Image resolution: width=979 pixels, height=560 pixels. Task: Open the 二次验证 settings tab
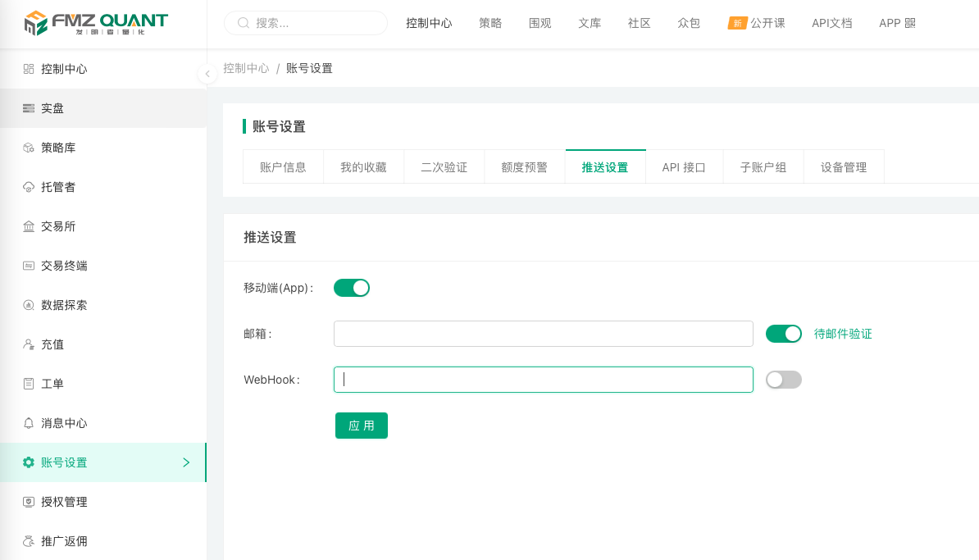[444, 166]
